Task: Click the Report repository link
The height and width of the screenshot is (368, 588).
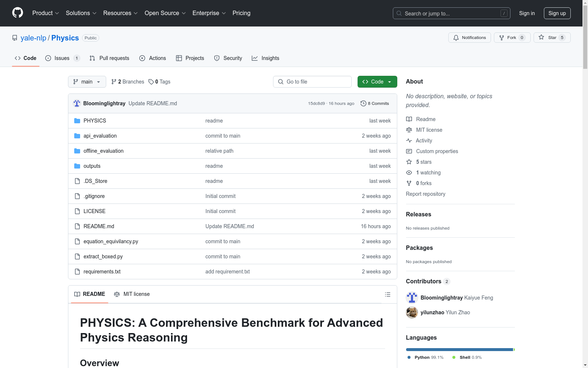Action: click(426, 194)
